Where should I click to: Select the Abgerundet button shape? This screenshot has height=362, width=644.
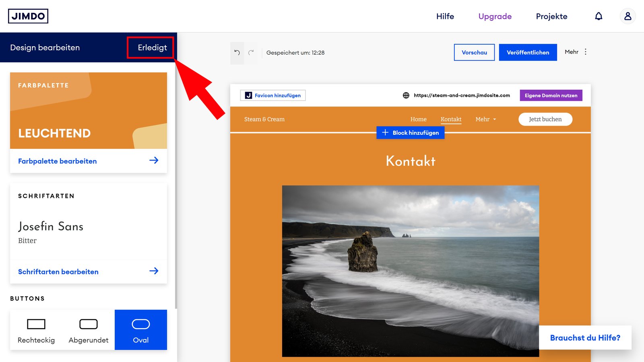coord(88,329)
